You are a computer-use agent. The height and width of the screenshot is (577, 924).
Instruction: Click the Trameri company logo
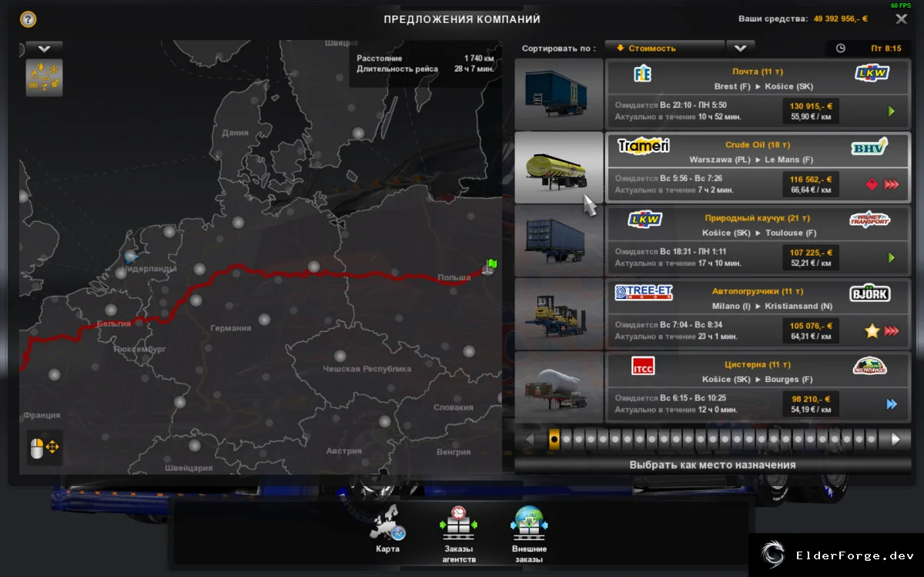[x=644, y=145]
